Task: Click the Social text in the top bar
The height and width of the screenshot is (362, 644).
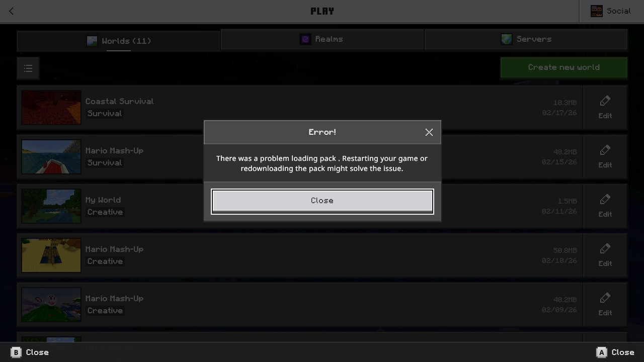Action: [x=618, y=11]
